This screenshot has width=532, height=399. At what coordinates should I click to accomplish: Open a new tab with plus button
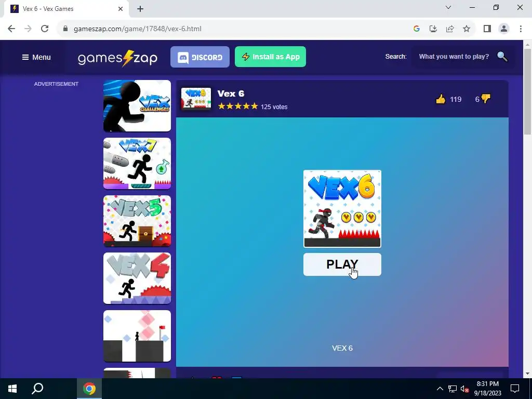click(140, 9)
